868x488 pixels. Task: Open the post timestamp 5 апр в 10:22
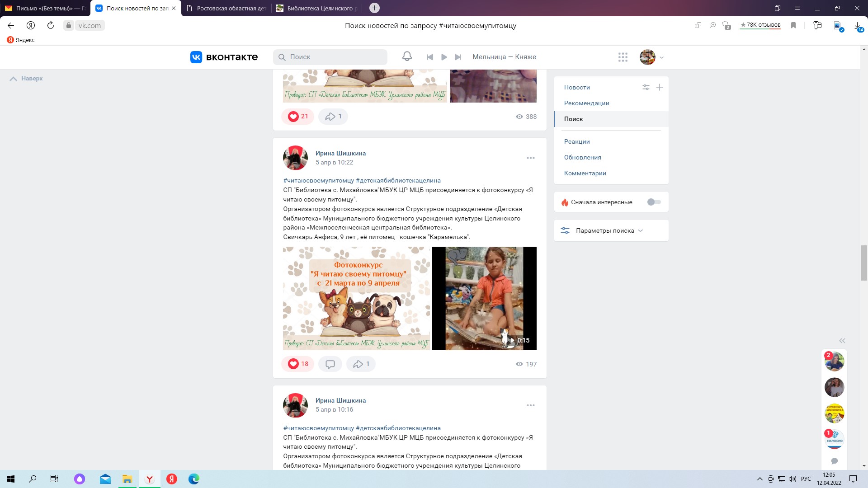tap(334, 162)
